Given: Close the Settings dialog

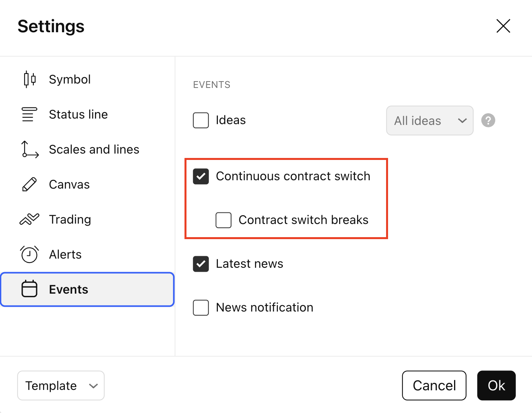Looking at the screenshot, I should point(503,26).
